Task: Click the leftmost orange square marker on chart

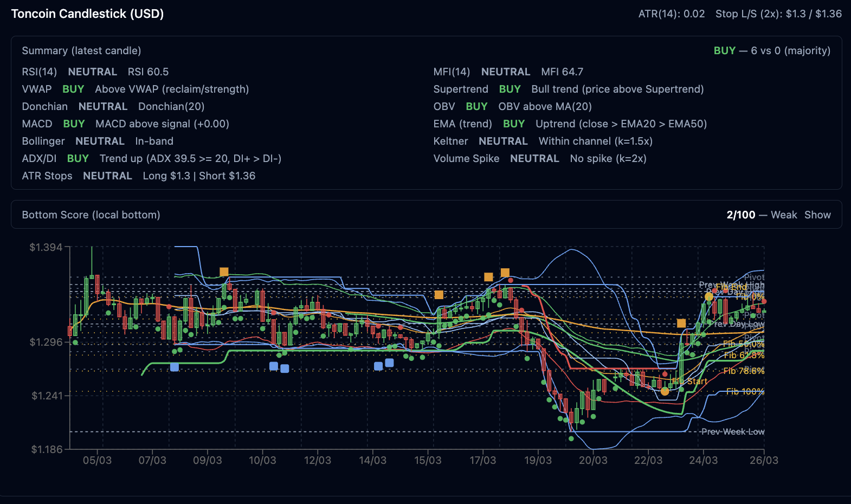Action: [x=224, y=272]
